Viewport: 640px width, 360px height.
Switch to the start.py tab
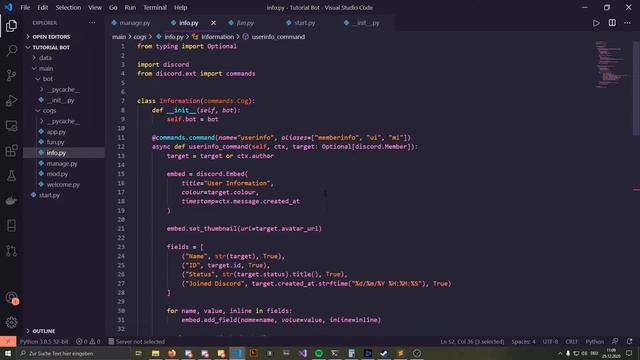[x=304, y=23]
